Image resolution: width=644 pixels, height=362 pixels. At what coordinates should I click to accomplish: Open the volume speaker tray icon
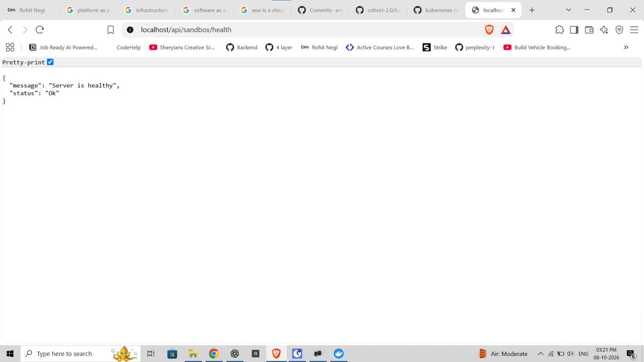tap(571, 354)
